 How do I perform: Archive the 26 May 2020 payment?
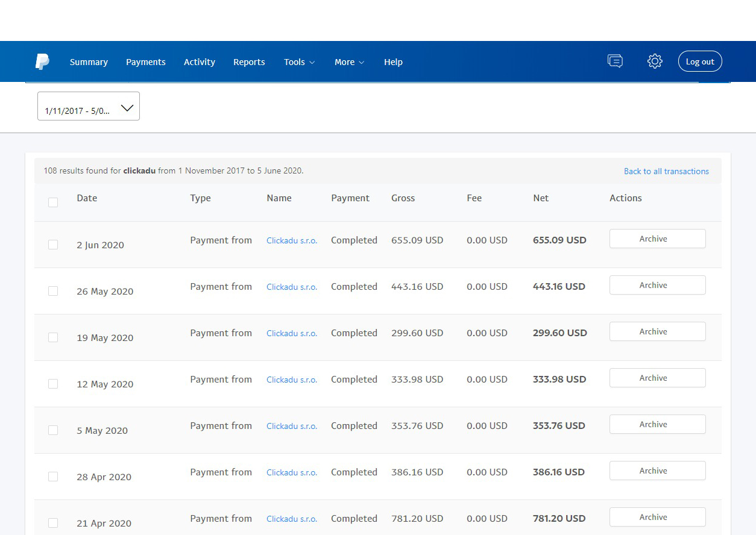658,285
